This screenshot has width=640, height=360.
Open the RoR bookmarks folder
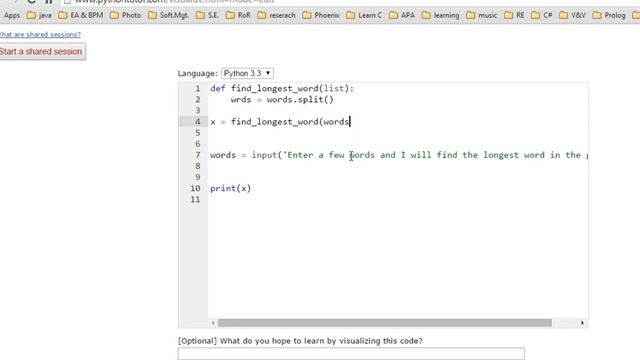[238, 16]
